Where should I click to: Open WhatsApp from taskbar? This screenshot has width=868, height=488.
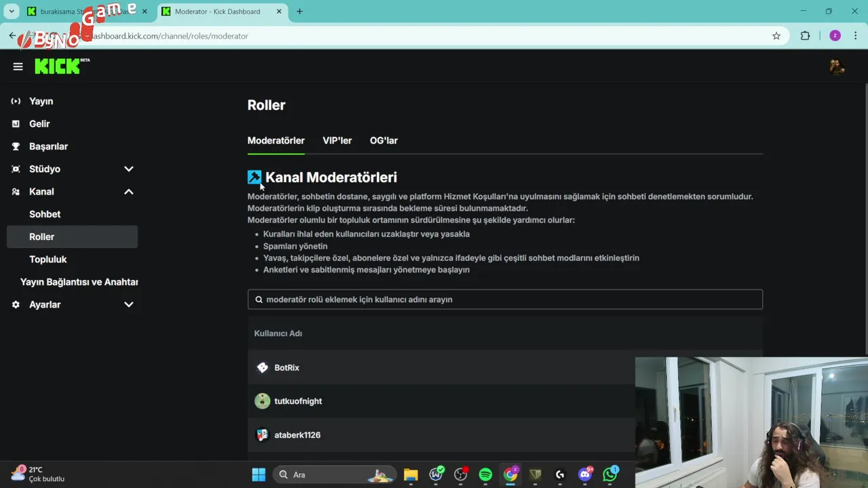coord(610,474)
